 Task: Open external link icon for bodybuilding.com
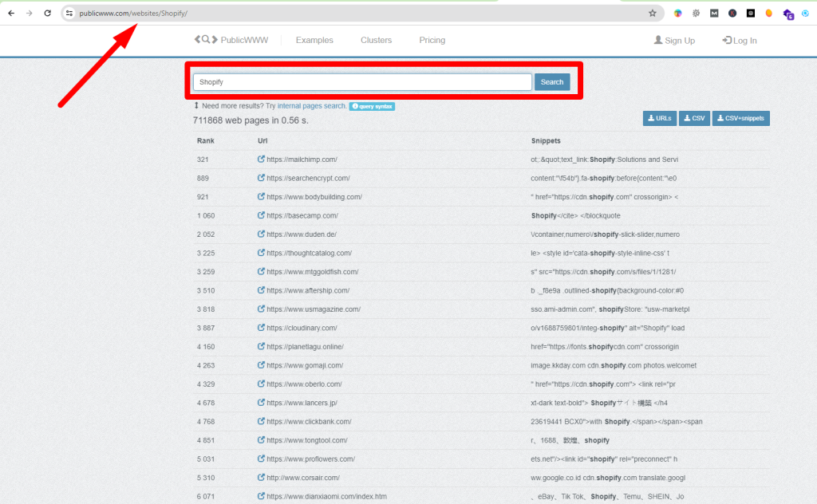[x=261, y=196]
